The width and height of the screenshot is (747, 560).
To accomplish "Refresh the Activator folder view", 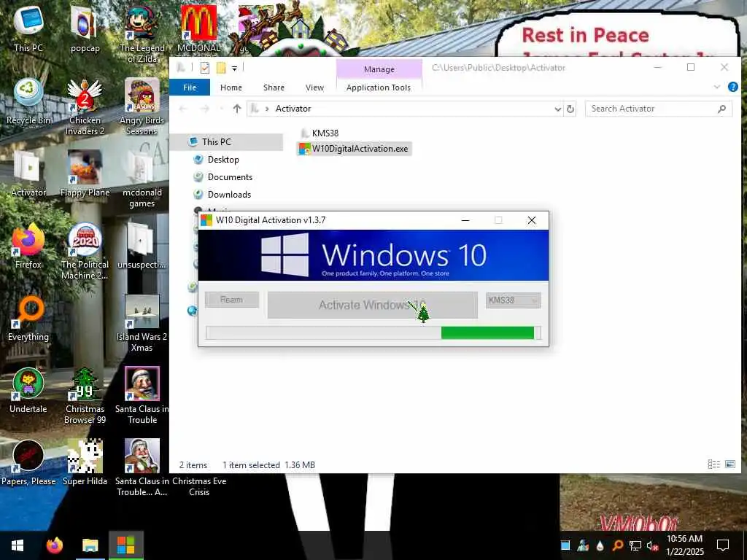I will 570,109.
